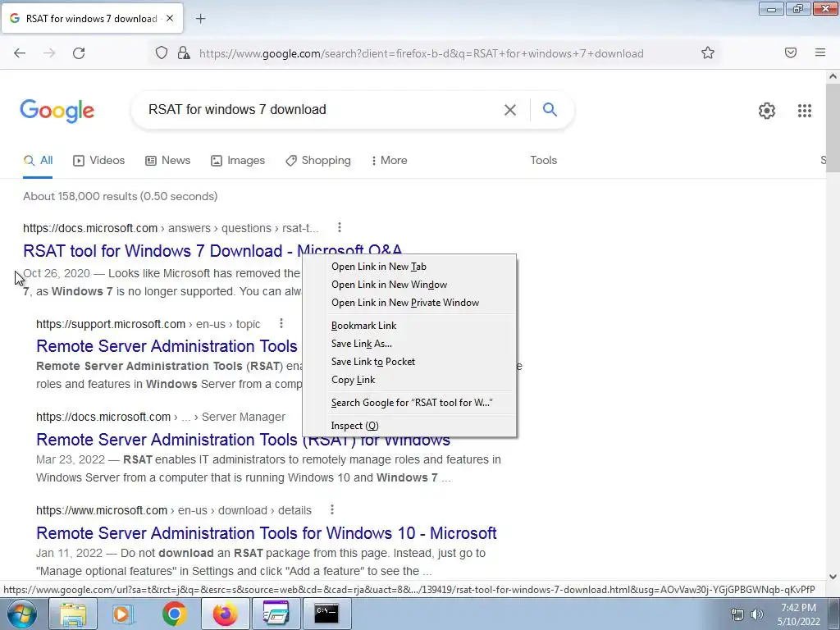Image resolution: width=840 pixels, height=630 pixels.
Task: Select Search Google for RSAT tool entry
Action: 409,403
